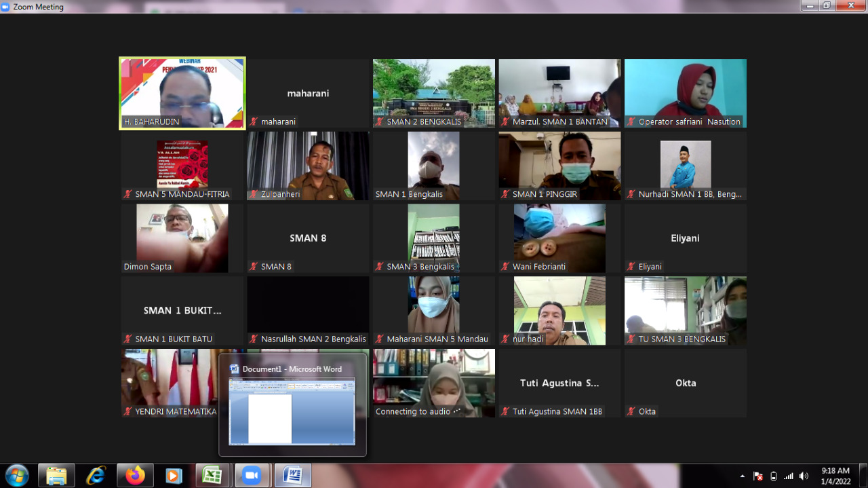Show hidden system tray icons
The image size is (868, 488).
point(743,476)
